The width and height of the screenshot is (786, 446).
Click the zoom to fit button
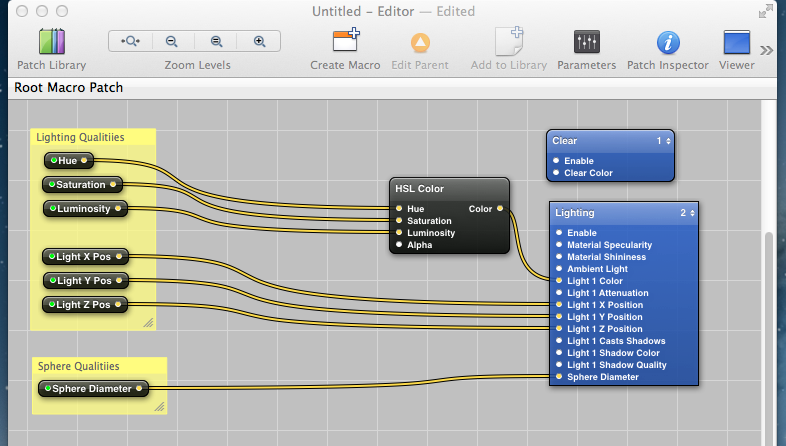pyautogui.click(x=130, y=41)
